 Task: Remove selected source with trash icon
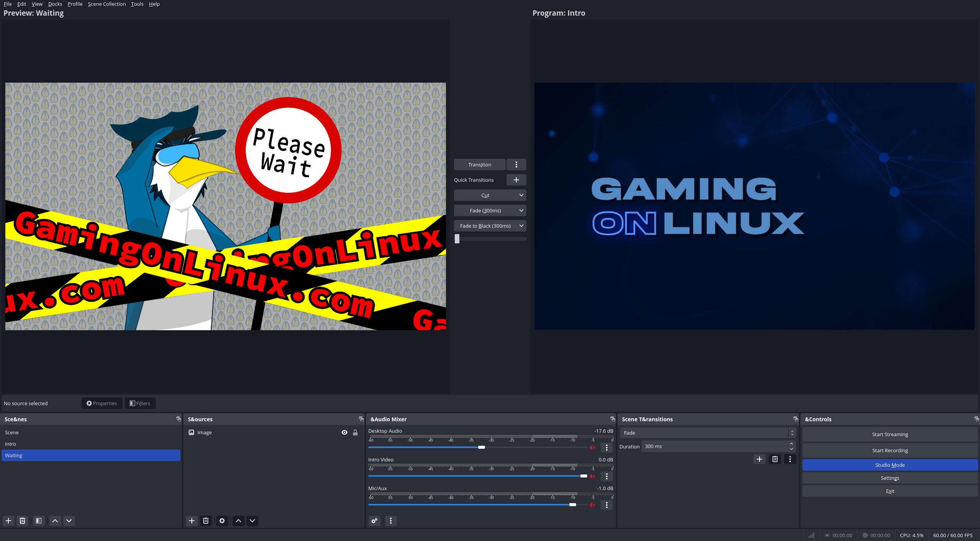pyautogui.click(x=206, y=521)
